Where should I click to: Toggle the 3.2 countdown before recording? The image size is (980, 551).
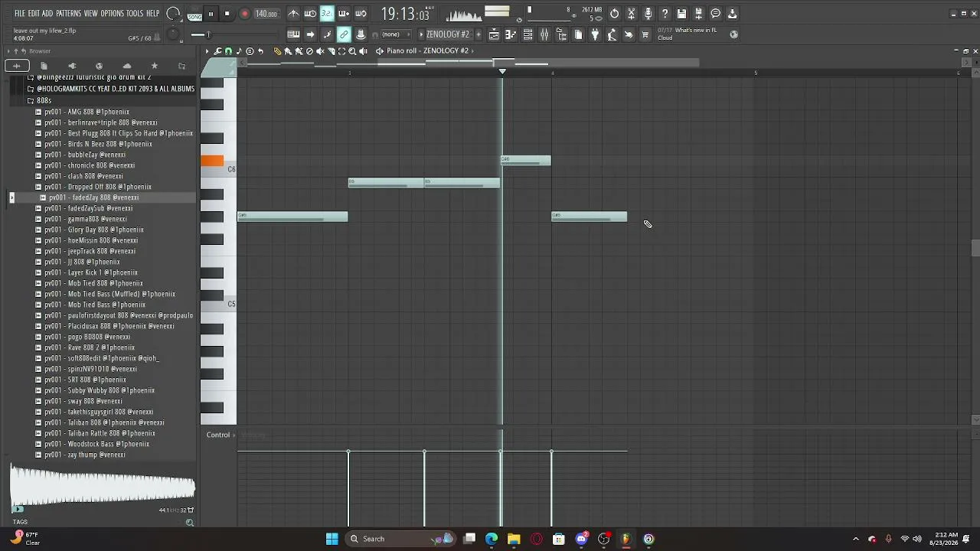click(327, 14)
